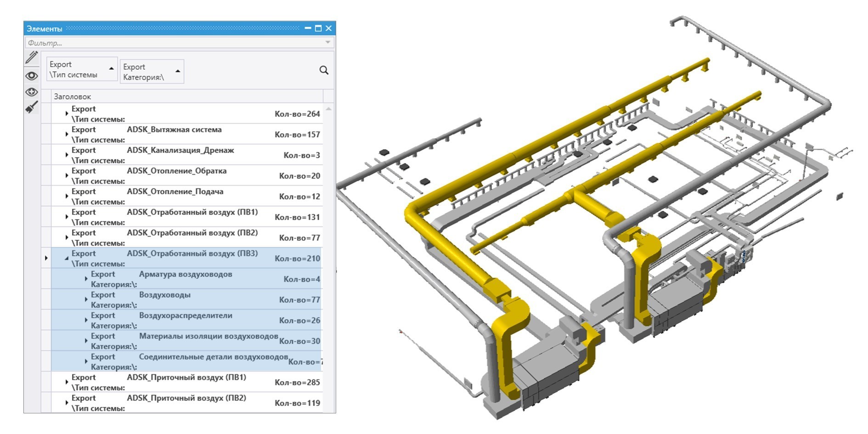The width and height of the screenshot is (868, 434).
Task: Click the Элементы panel title bar
Action: pyautogui.click(x=180, y=28)
